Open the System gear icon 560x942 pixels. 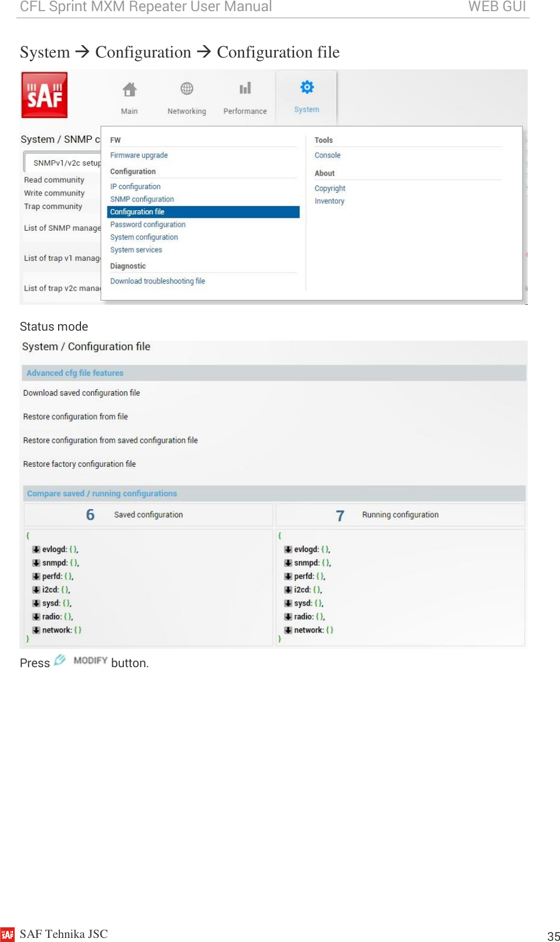coord(307,88)
